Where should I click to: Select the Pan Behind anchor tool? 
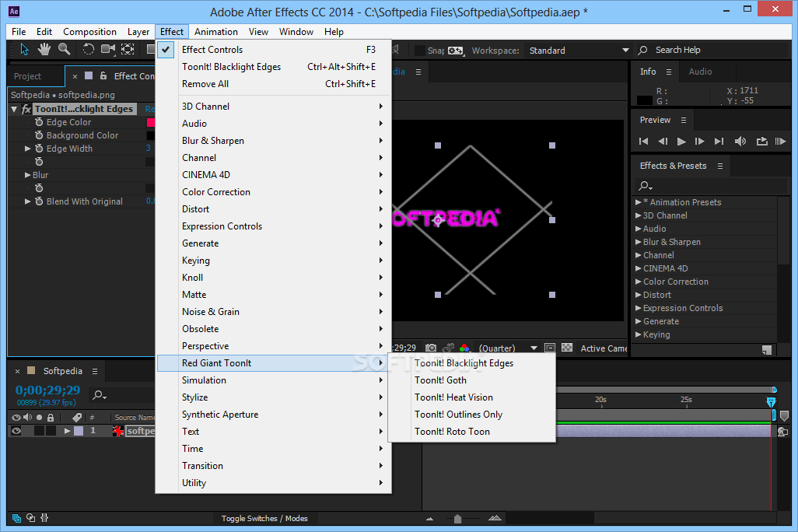tap(128, 49)
